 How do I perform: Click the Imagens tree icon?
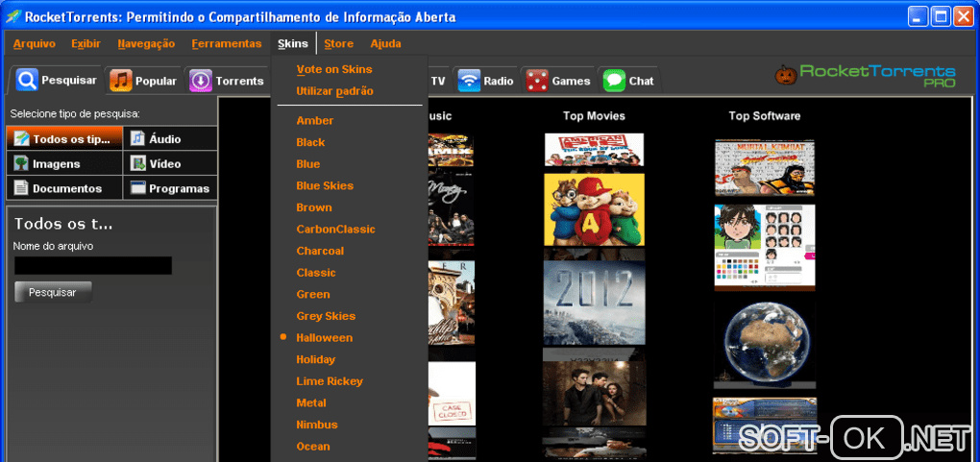point(21,164)
